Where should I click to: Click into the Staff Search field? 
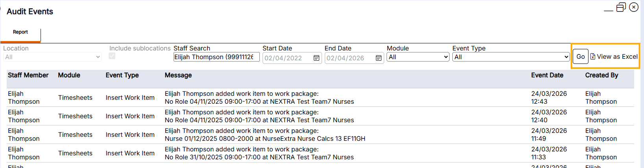(x=216, y=57)
